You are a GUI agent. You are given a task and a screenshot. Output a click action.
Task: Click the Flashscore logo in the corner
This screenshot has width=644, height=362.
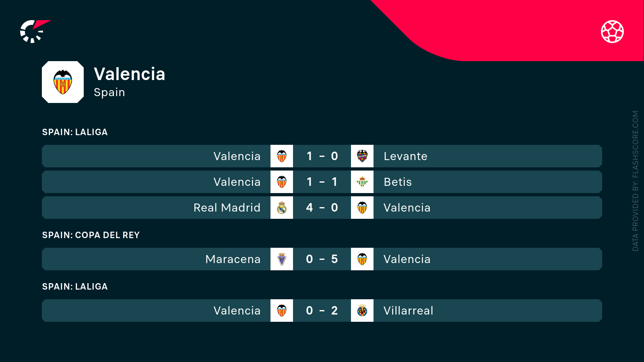[x=35, y=31]
